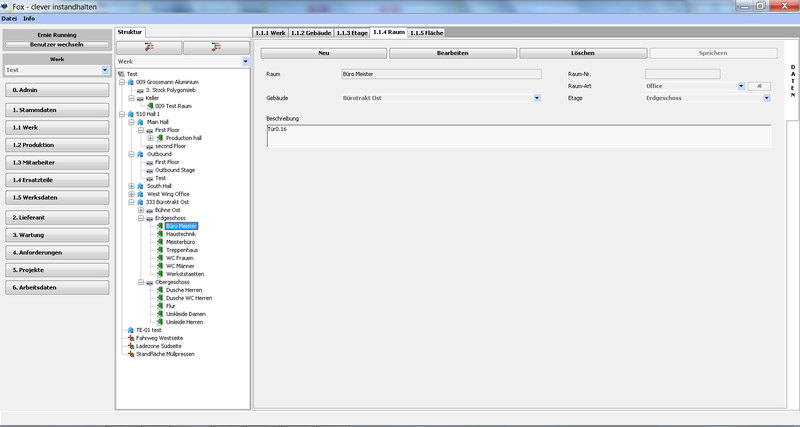
Task: Click the Production hall room icon
Action: pyautogui.click(x=159, y=138)
